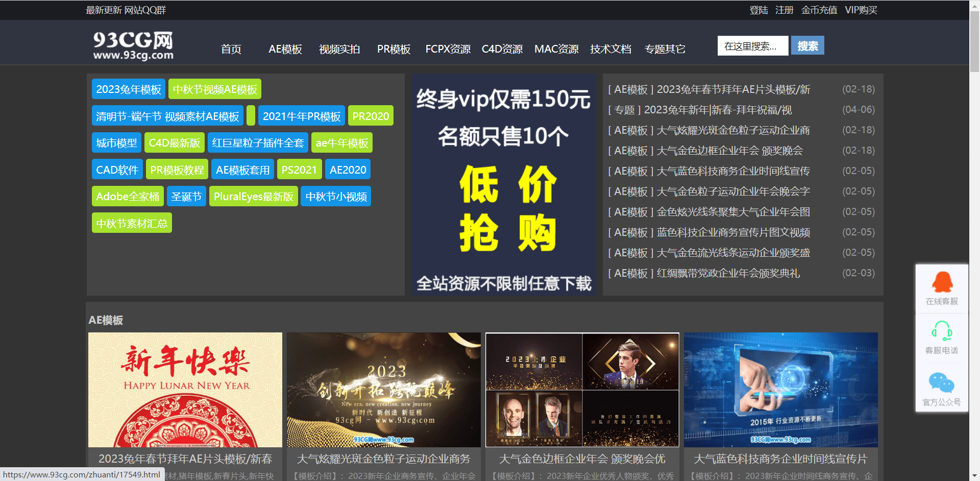This screenshot has width=980, height=481.
Task: Open the blue tech tablet timeline thumbnail
Action: [781, 390]
